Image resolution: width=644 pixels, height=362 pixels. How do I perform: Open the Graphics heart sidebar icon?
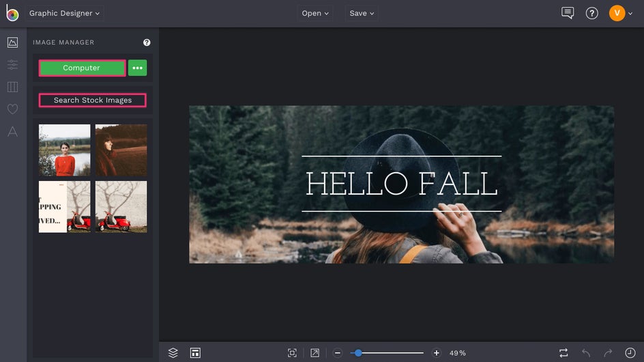[x=12, y=109]
